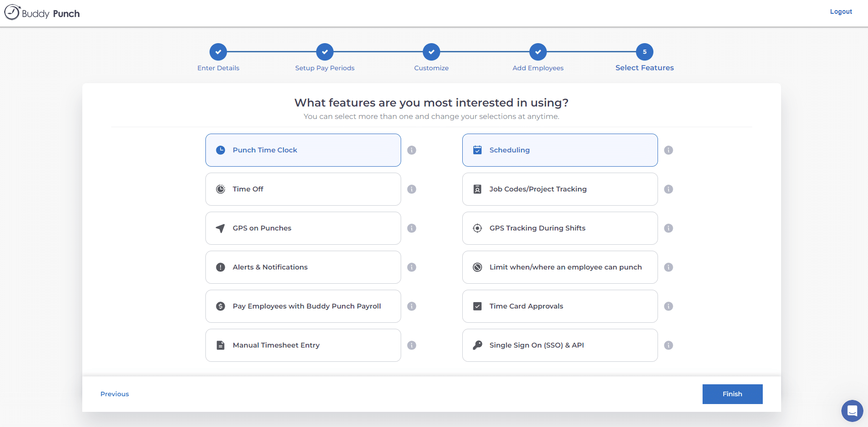Open info for Buddy Punch Payroll
The width and height of the screenshot is (868, 427).
(412, 306)
